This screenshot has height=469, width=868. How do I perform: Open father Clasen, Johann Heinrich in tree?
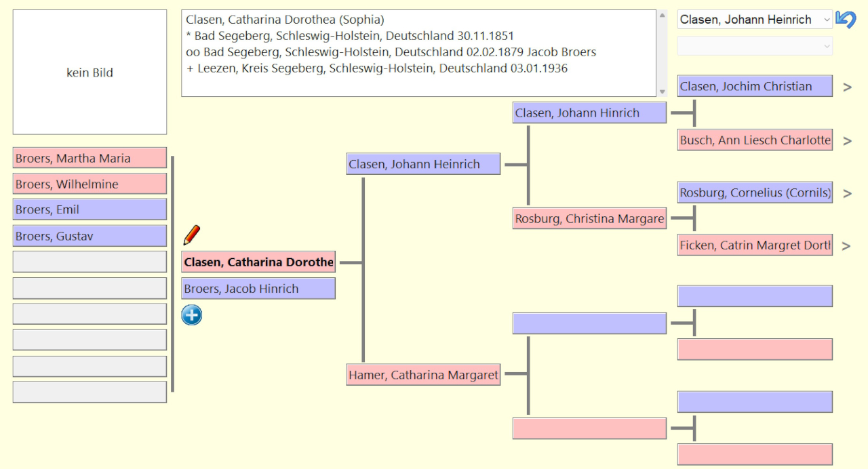(x=423, y=164)
